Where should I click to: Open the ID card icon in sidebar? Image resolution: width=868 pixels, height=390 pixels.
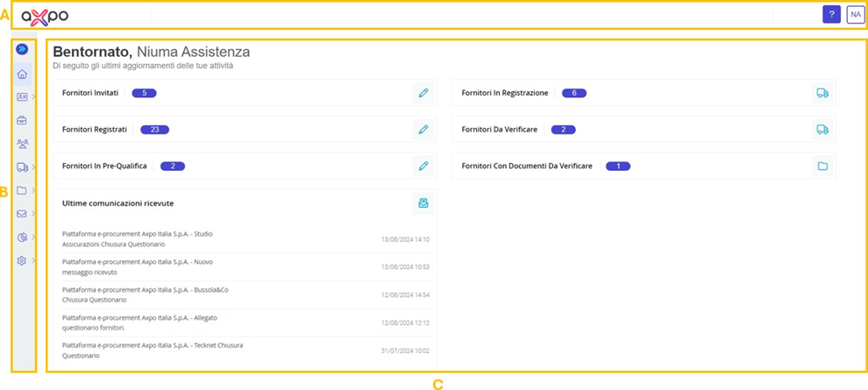pyautogui.click(x=22, y=97)
